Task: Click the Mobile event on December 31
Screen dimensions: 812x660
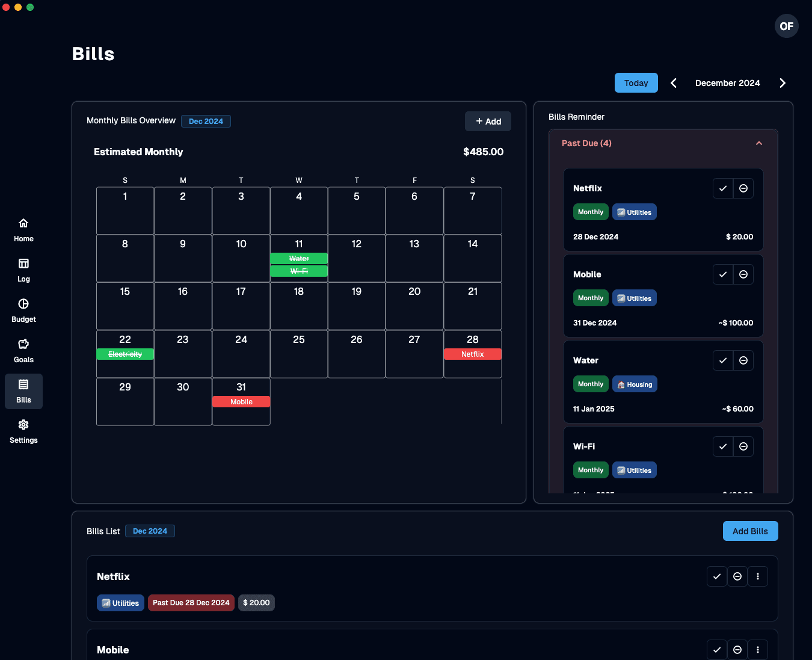Action: [x=241, y=401]
